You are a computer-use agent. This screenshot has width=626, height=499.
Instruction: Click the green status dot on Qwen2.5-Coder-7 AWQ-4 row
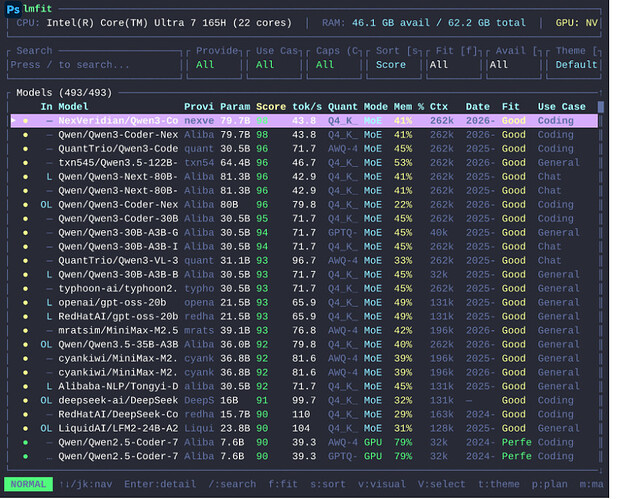[x=26, y=443]
